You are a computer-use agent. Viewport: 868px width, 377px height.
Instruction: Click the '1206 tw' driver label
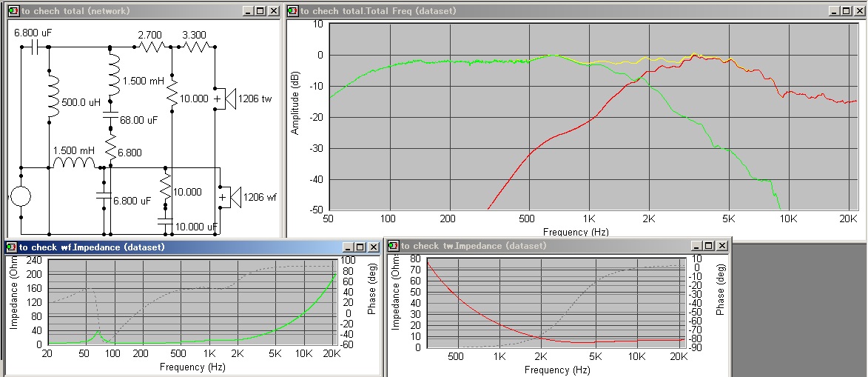point(255,99)
